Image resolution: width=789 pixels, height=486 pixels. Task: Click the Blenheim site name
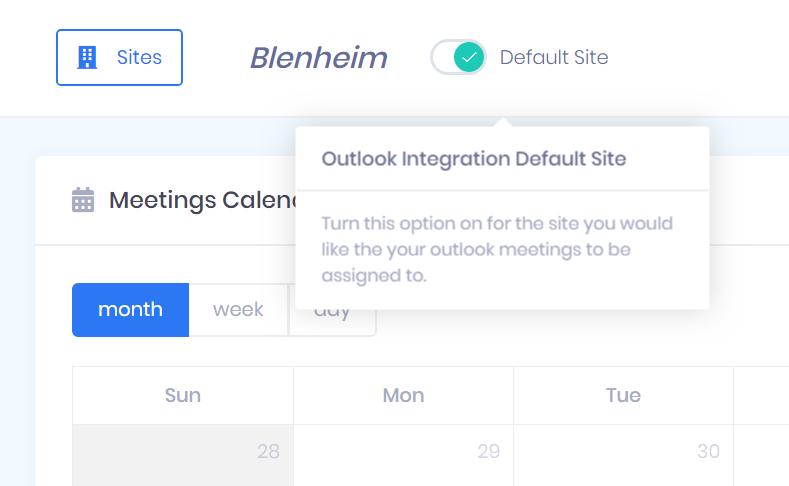point(318,58)
